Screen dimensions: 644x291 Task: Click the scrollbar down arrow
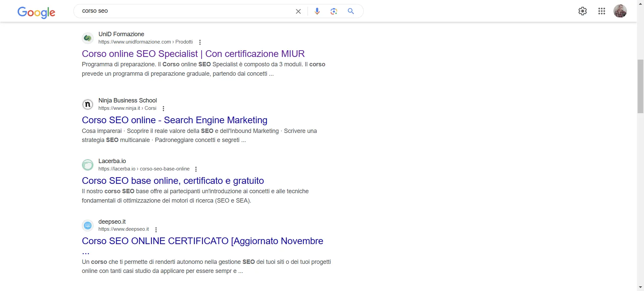coord(640,287)
